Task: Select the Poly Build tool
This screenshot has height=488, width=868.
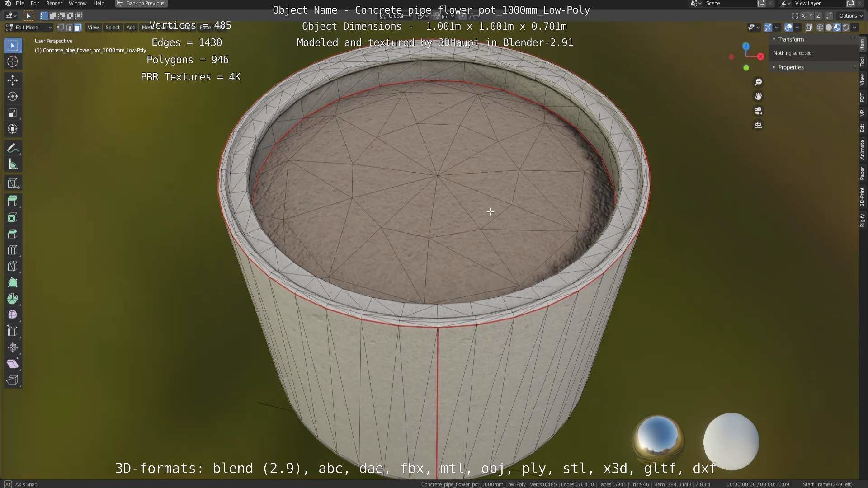Action: tap(13, 282)
